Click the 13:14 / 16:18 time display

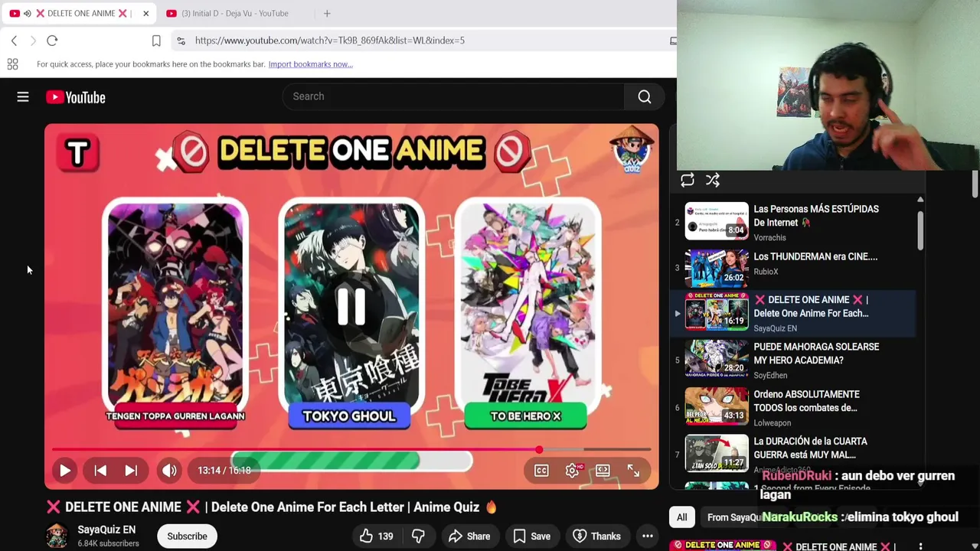point(224,471)
